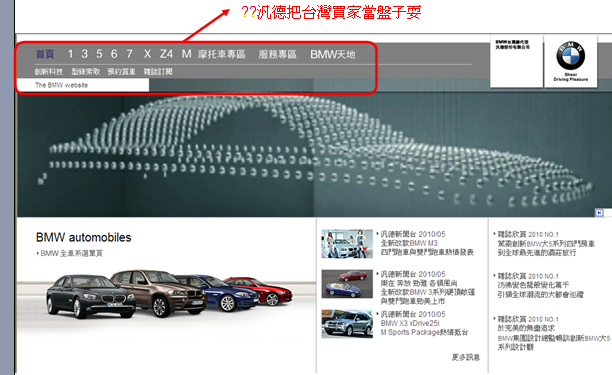612x375 pixels.
Task: Click the BMW台灣總代理 dealer box
Action: point(516,61)
